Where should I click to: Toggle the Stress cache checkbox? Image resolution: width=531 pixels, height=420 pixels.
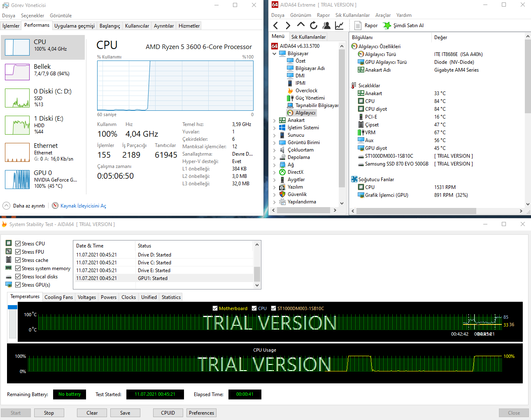tap(18, 260)
